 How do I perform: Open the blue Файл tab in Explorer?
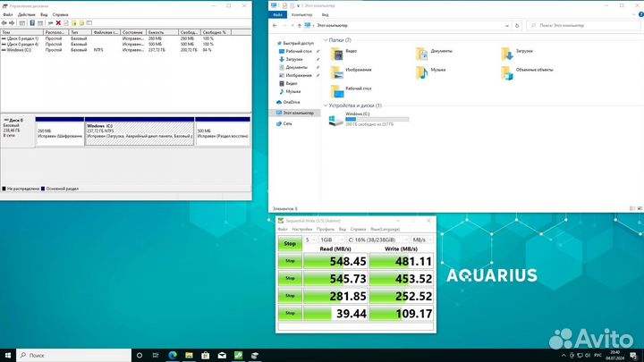(277, 15)
